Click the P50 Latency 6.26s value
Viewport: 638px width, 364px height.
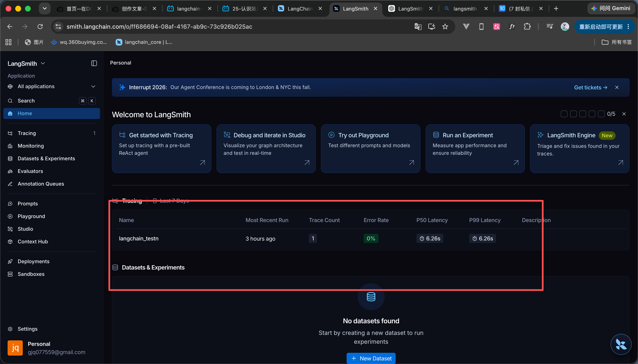click(x=430, y=239)
